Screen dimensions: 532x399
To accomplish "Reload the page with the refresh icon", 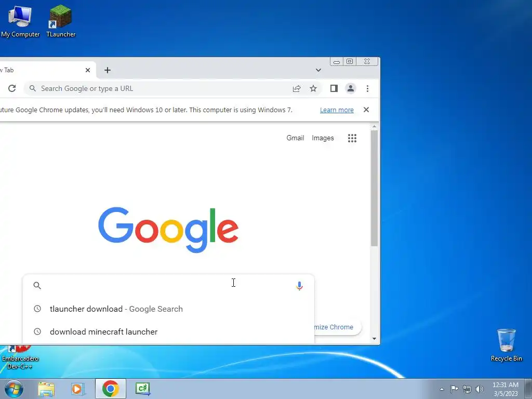I will (12, 88).
